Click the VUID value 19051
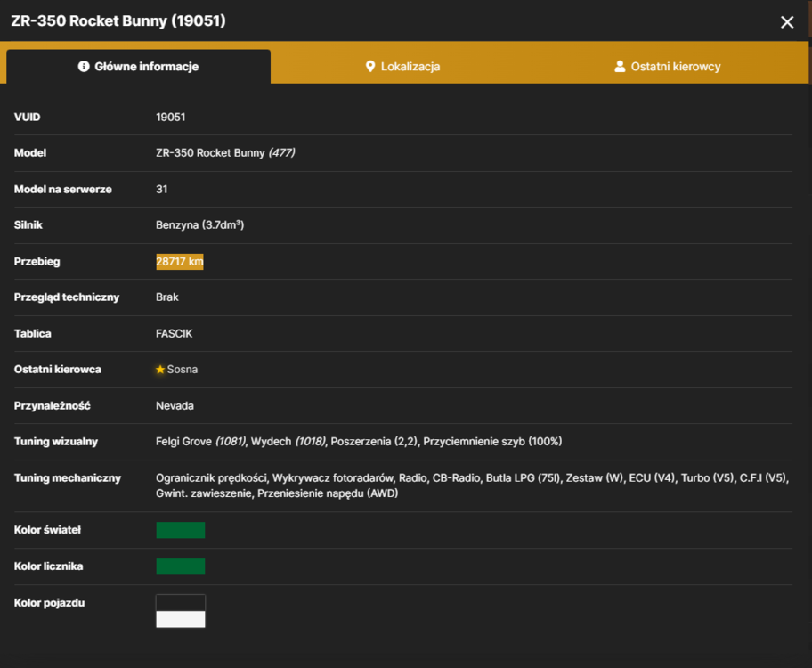The width and height of the screenshot is (812, 668). (x=170, y=117)
